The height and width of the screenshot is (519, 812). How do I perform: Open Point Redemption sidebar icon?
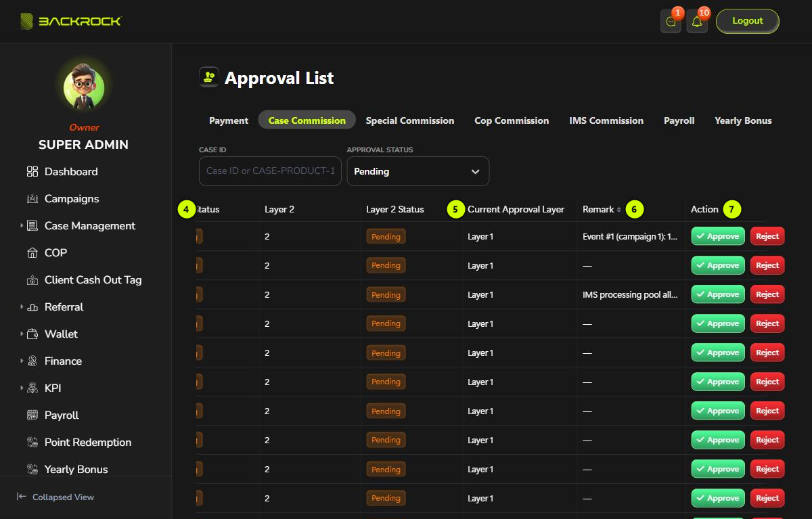click(x=32, y=443)
